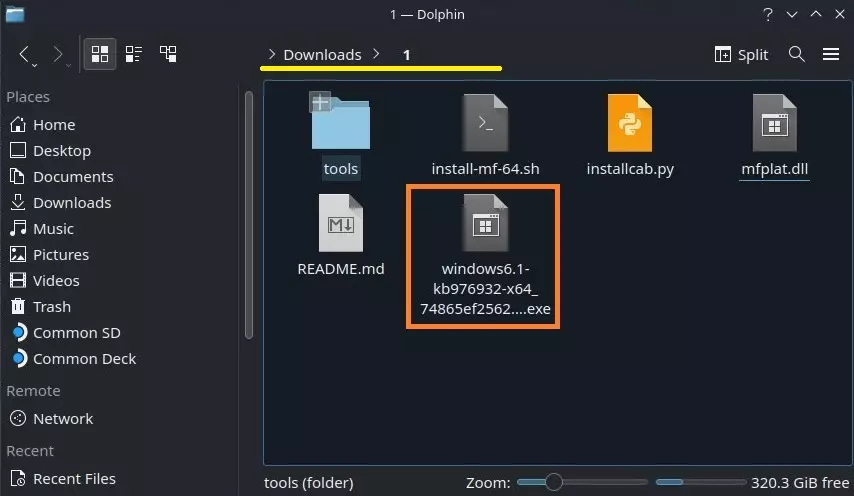
Task: Click the tools folder label
Action: (x=341, y=169)
